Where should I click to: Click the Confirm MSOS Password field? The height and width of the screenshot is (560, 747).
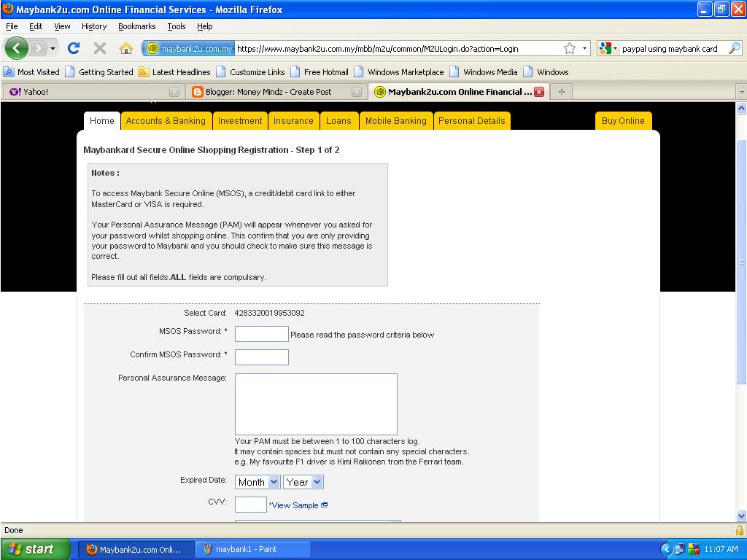coord(262,357)
